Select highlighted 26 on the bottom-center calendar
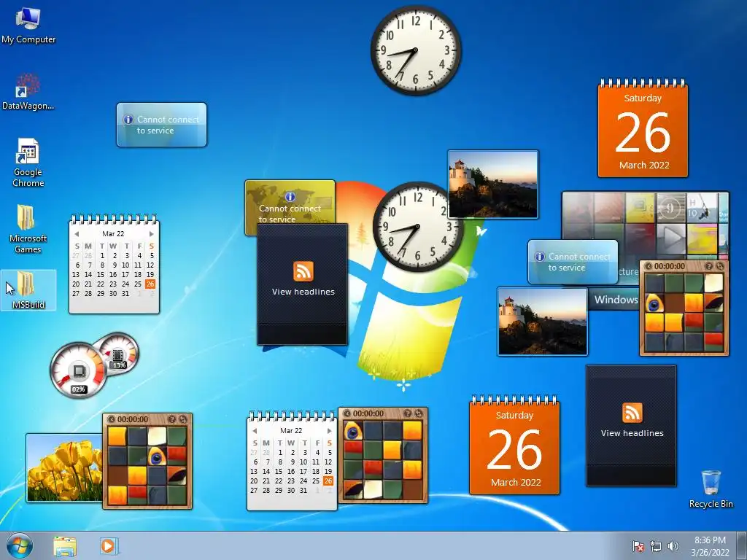The height and width of the screenshot is (560, 747). pos(328,481)
